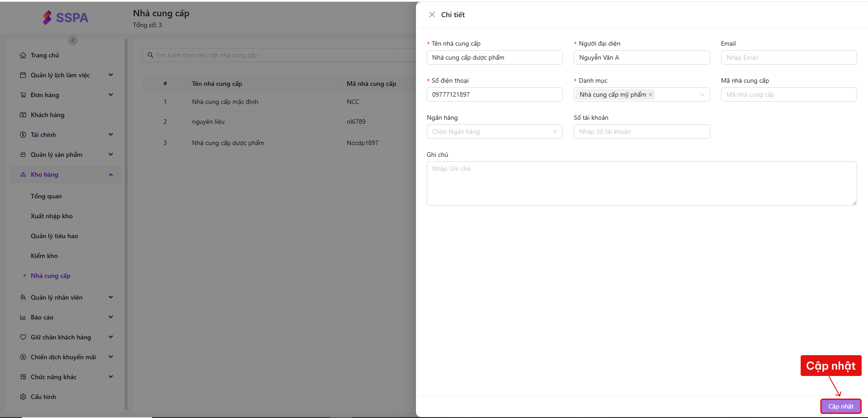Expand the Báo cáo menu

tap(111, 317)
